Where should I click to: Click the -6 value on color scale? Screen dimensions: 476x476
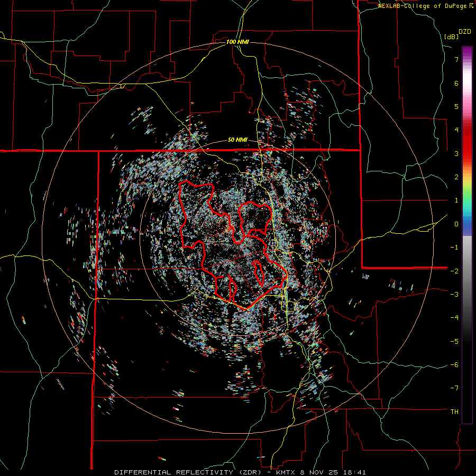tap(454, 365)
